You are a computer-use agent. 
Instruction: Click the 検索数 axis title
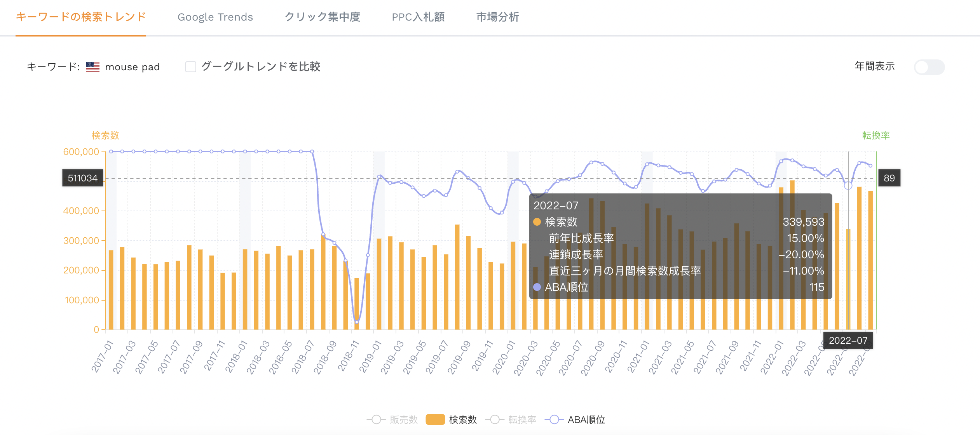pos(105,135)
